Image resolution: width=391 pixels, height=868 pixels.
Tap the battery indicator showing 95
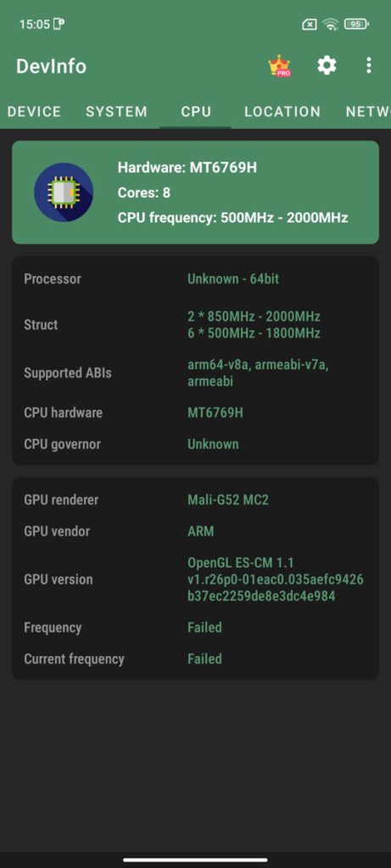(x=357, y=24)
